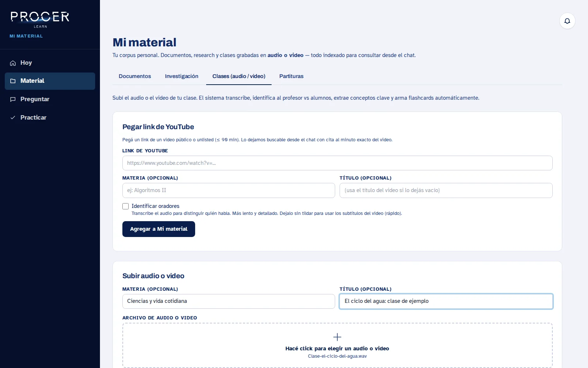This screenshot has height=368, width=588.
Task: Click the Mi material page title
Action: tap(144, 42)
